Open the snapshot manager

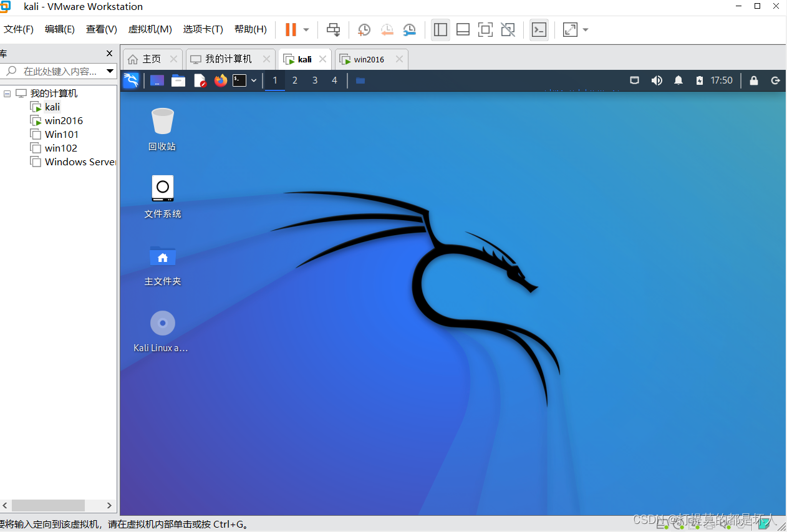[409, 29]
